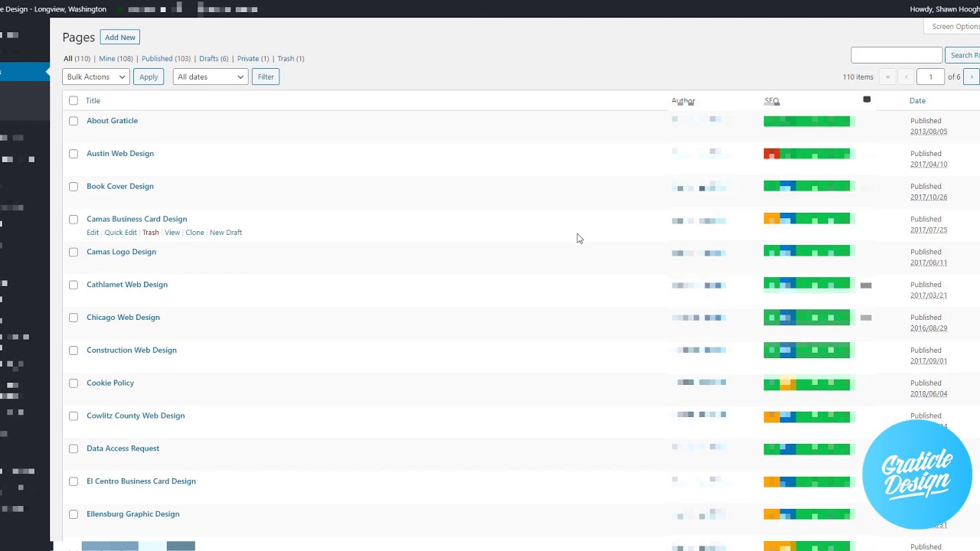Open the Data Access Request page

click(123, 448)
